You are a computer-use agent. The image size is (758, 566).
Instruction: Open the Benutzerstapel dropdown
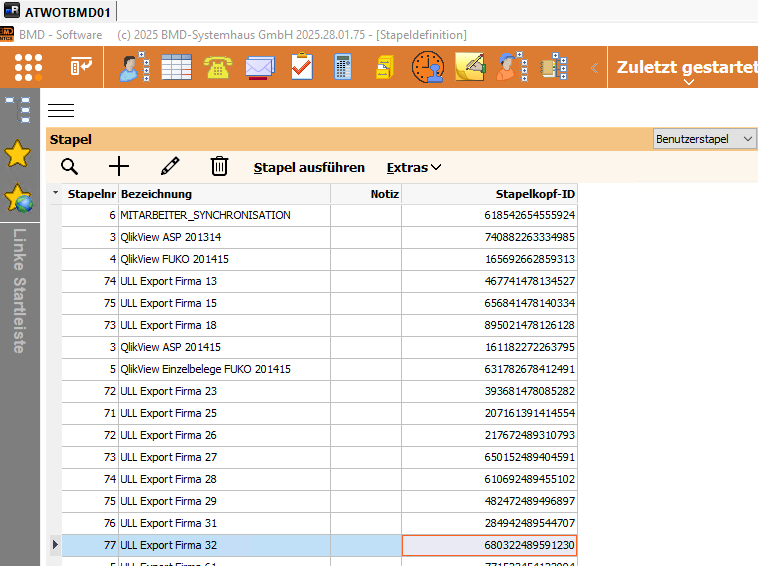[704, 139]
